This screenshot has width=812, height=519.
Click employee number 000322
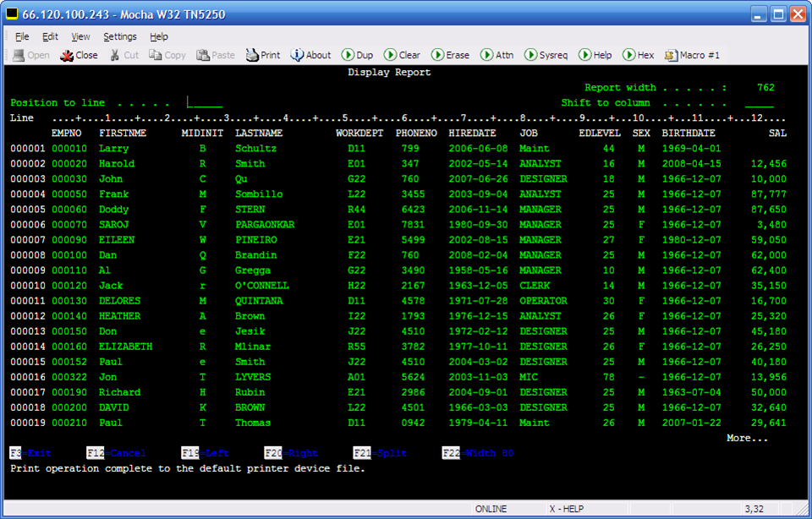pos(69,377)
